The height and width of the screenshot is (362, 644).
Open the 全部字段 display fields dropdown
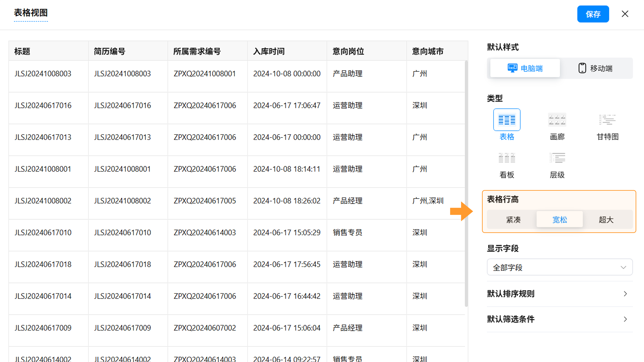559,267
